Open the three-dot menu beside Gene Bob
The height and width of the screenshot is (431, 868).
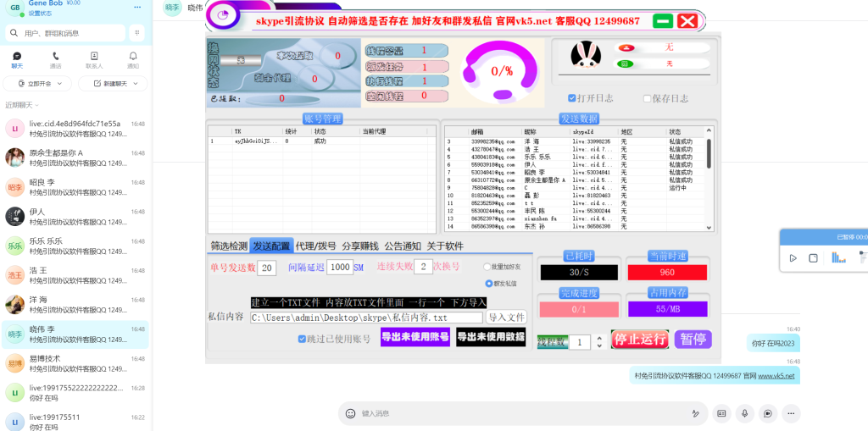(x=137, y=7)
